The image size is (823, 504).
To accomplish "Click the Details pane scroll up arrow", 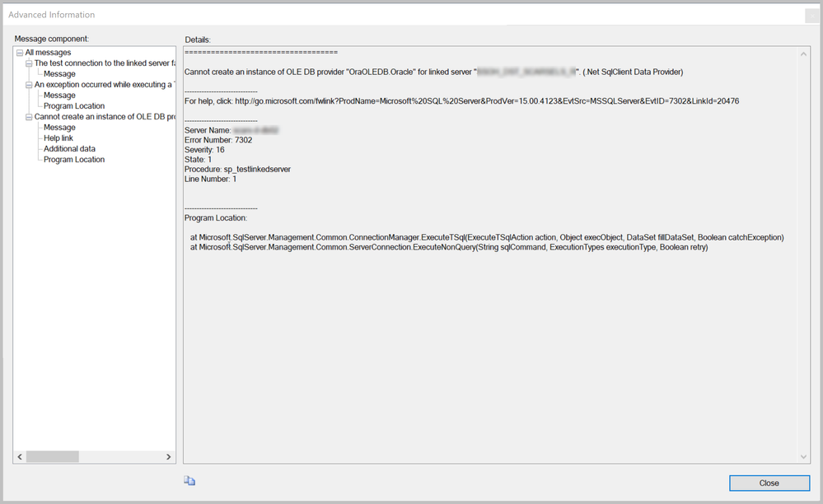I will point(803,54).
